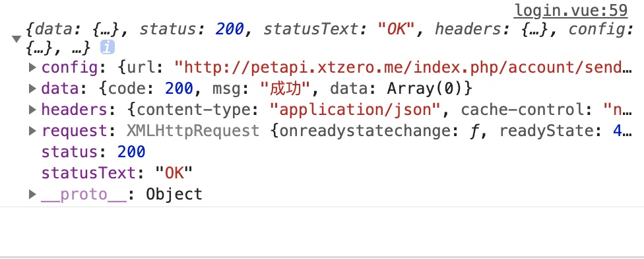Expand the headers property triangle
This screenshot has height=259, width=644.
pos(33,110)
